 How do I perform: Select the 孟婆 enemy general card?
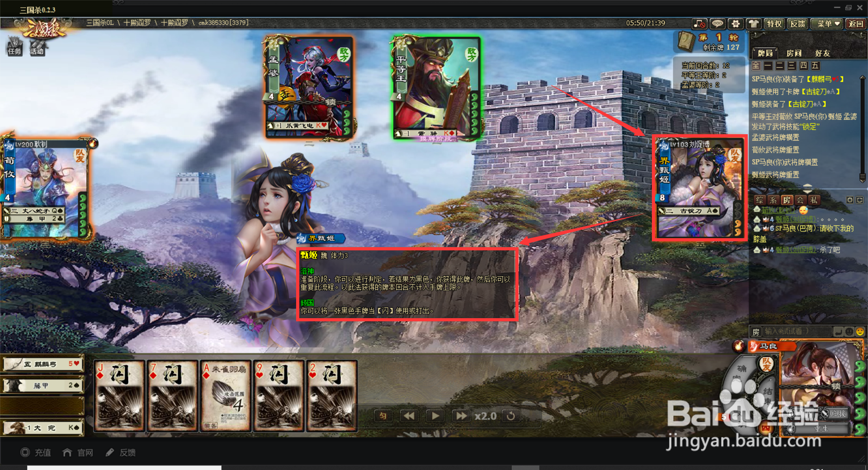click(x=309, y=88)
